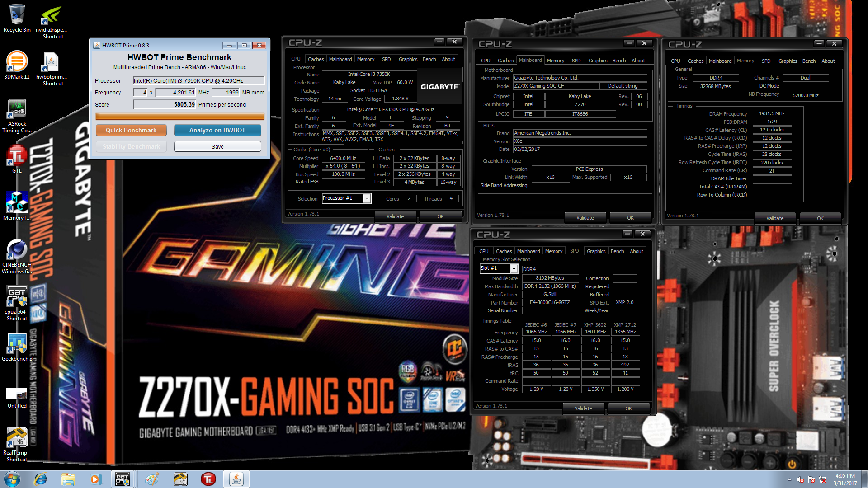Click the Southbridge Z270 value
This screenshot has width=868, height=488.
coord(580,104)
